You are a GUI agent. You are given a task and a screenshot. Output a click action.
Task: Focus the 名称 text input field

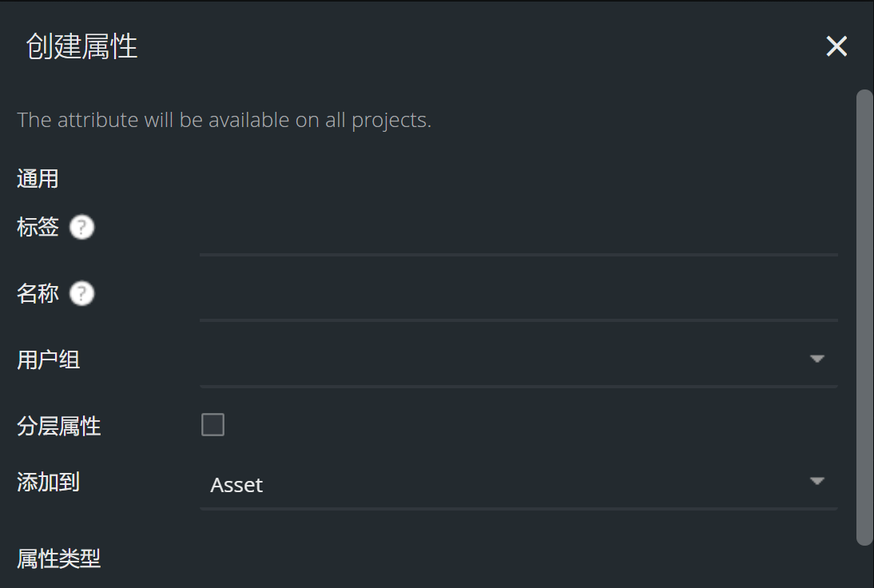(518, 301)
